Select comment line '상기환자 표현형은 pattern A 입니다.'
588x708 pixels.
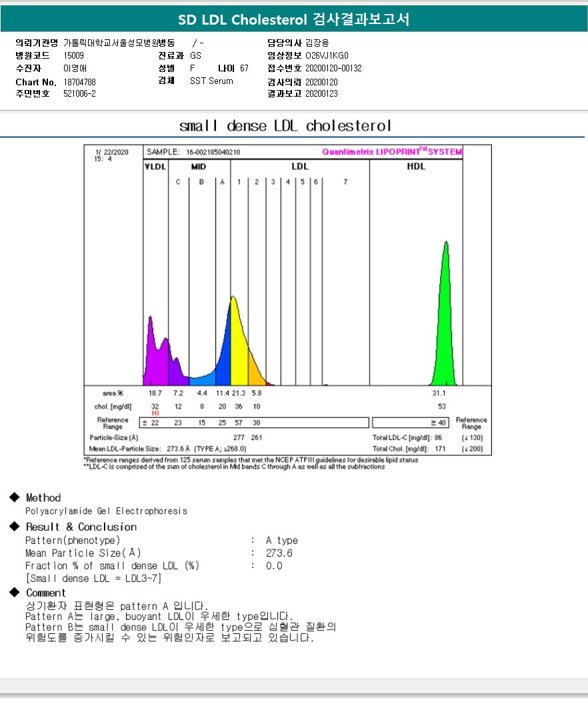pyautogui.click(x=117, y=606)
